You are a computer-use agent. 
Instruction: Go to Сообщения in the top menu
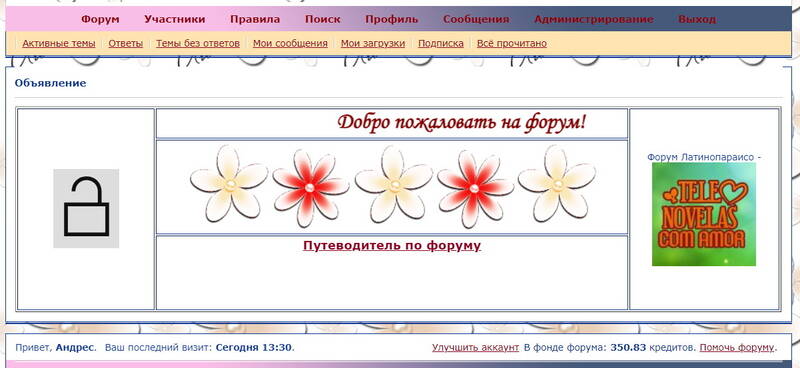click(476, 19)
